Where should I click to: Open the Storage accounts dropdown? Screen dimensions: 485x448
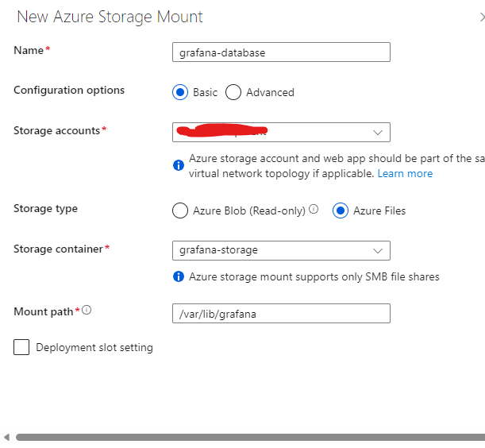pyautogui.click(x=281, y=132)
